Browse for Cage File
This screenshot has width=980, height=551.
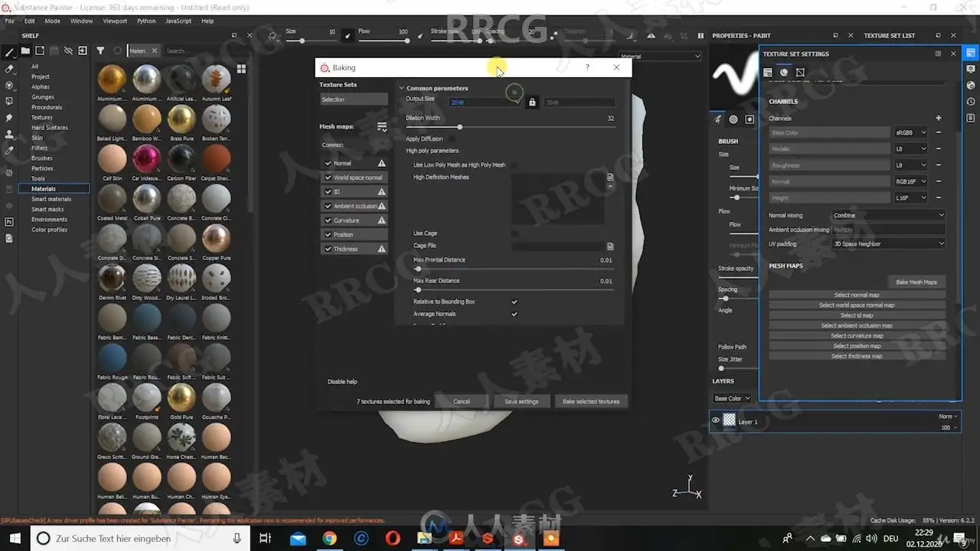[610, 246]
